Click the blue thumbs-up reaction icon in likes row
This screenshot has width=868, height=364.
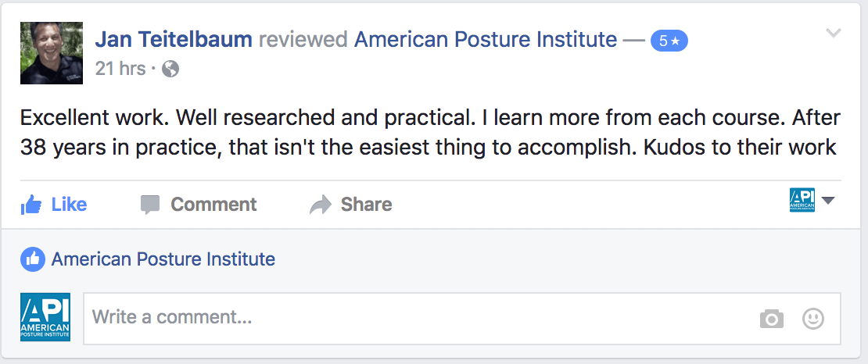(x=32, y=259)
